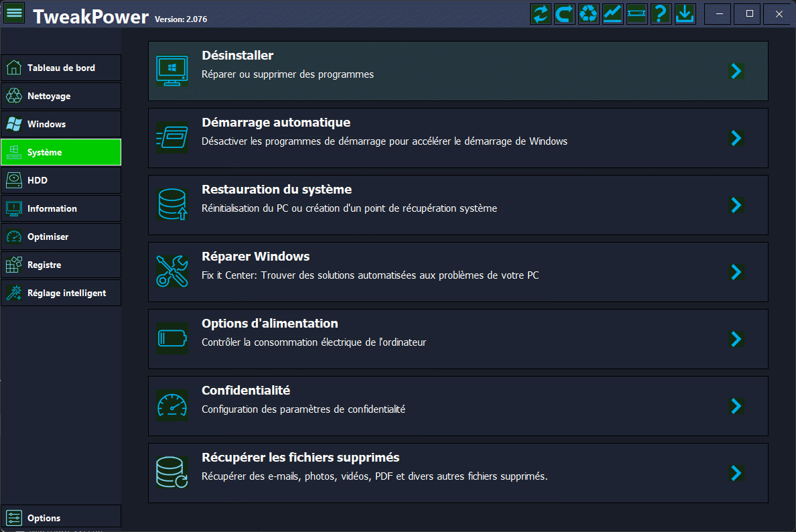Open the hamburger menu at top left
This screenshot has height=532, width=796.
pyautogui.click(x=14, y=13)
